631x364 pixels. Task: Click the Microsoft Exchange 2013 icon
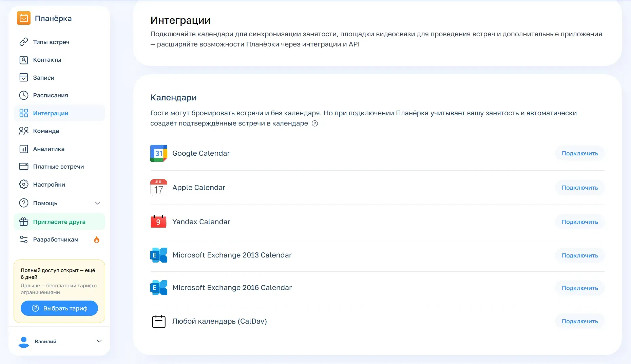tap(159, 255)
